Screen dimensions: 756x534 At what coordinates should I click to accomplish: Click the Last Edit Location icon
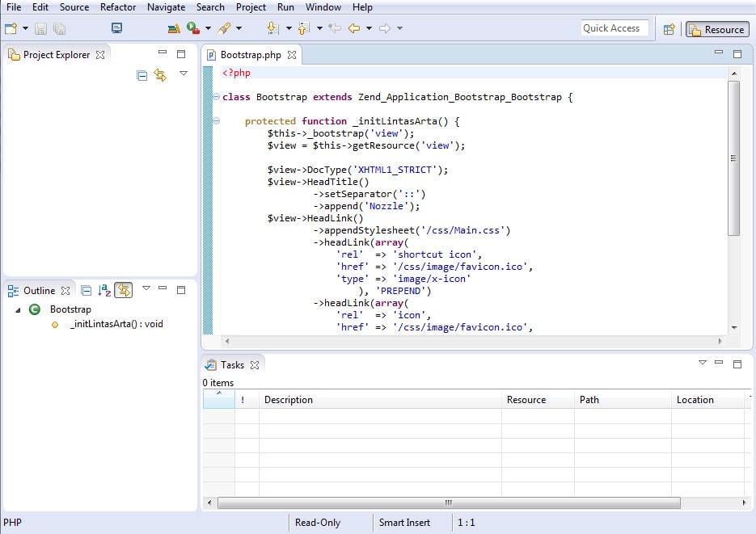point(335,28)
